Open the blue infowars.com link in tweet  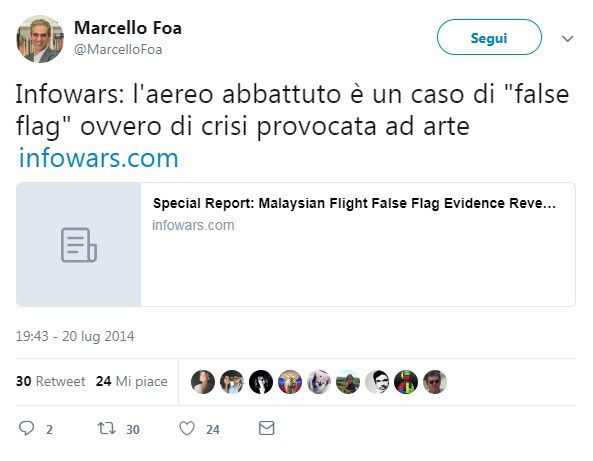(x=99, y=158)
